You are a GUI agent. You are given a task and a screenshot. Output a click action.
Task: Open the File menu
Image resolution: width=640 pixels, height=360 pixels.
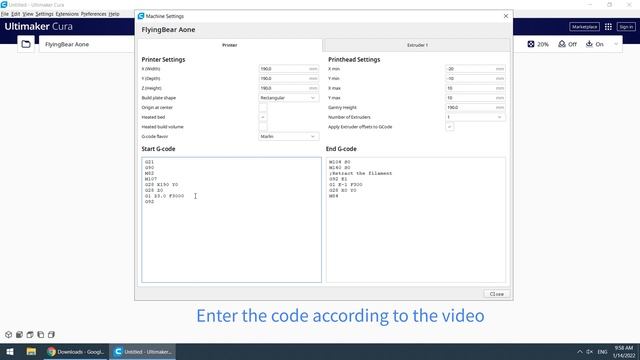4,14
